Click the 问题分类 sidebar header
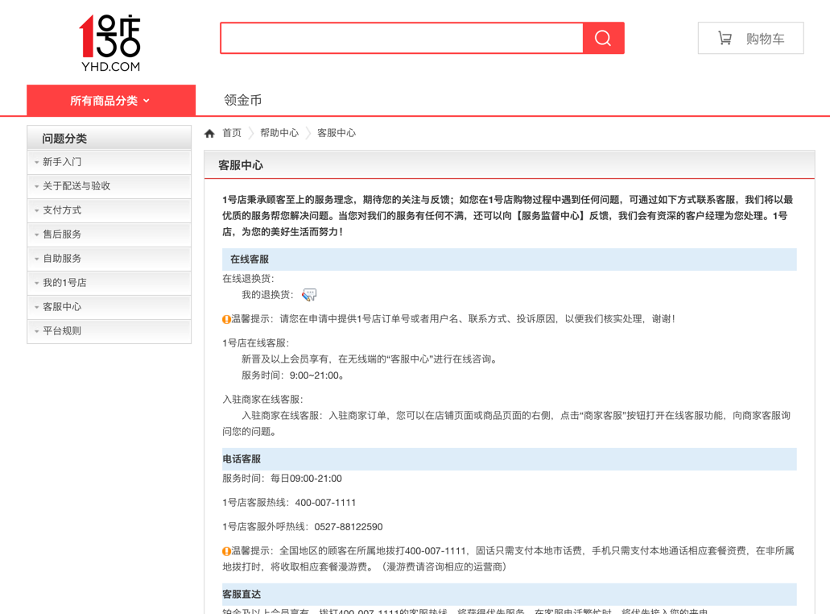Screen dimensions: 830x614 tap(109, 138)
